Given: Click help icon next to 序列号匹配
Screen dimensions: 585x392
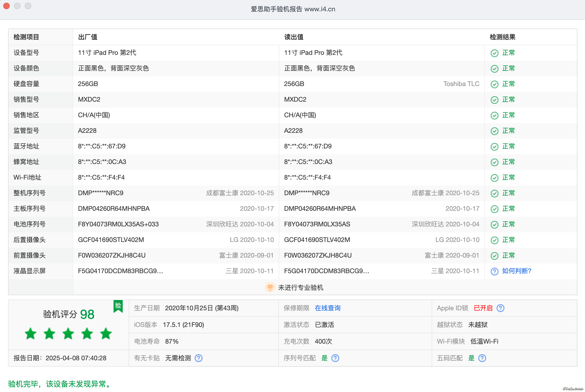Looking at the screenshot, I should (x=335, y=358).
